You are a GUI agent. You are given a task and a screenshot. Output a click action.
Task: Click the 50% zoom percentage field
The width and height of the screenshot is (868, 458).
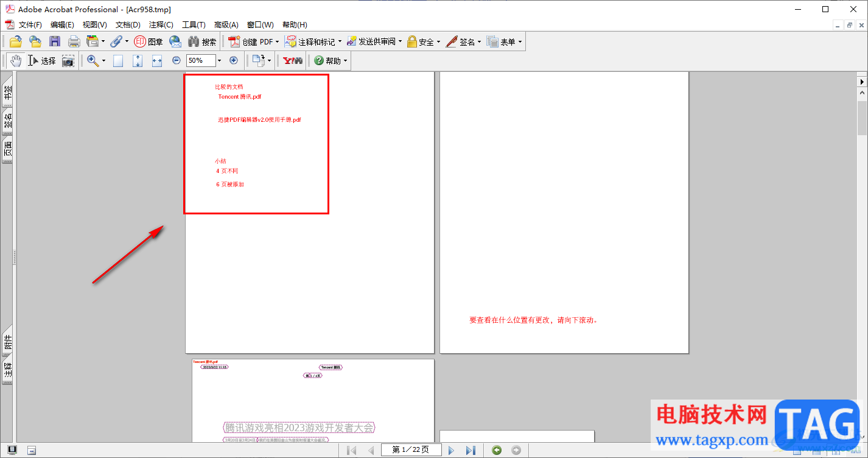coord(201,60)
